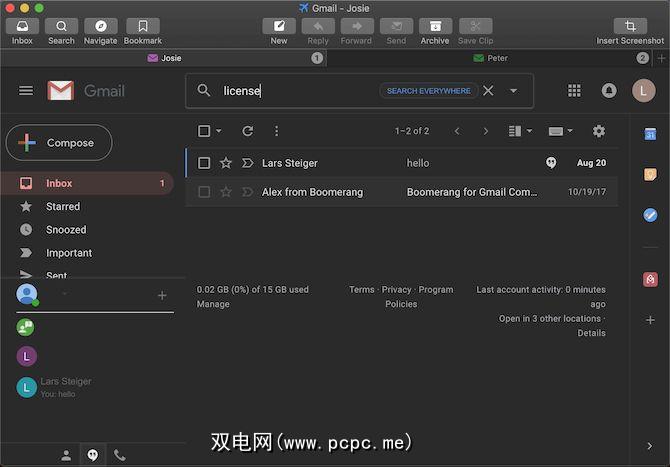Viewport: 670px width, 467px height.
Task: Click the notifications bell icon
Action: pyautogui.click(x=609, y=91)
